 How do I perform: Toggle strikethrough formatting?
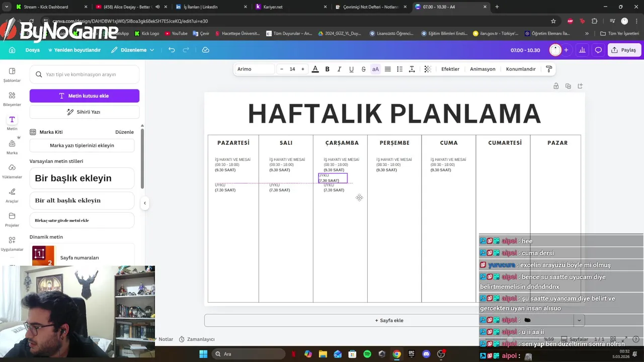click(x=363, y=69)
